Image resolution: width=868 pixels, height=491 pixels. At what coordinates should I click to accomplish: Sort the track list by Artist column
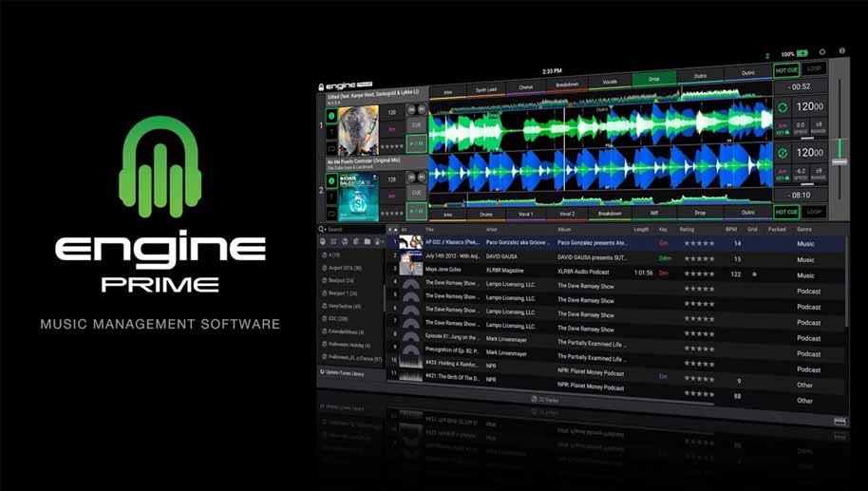coord(492,229)
